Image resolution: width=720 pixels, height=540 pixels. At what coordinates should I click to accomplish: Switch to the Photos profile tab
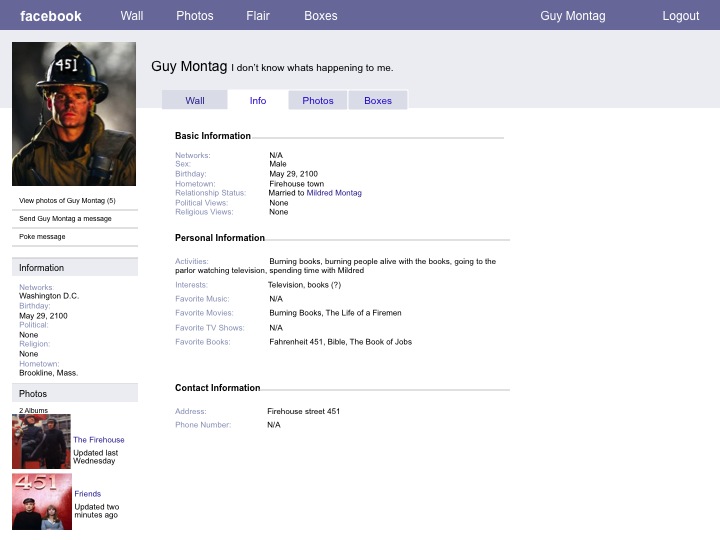(318, 100)
